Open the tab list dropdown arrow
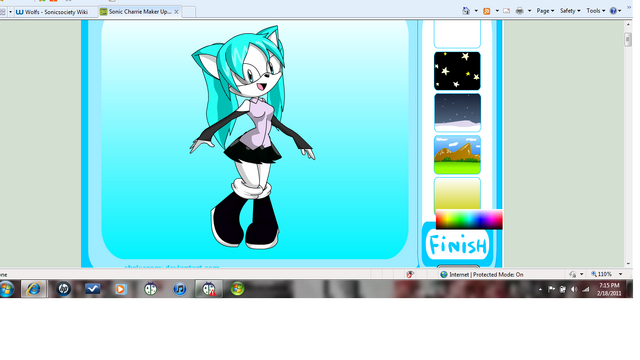The height and width of the screenshot is (360, 640). (x=11, y=12)
